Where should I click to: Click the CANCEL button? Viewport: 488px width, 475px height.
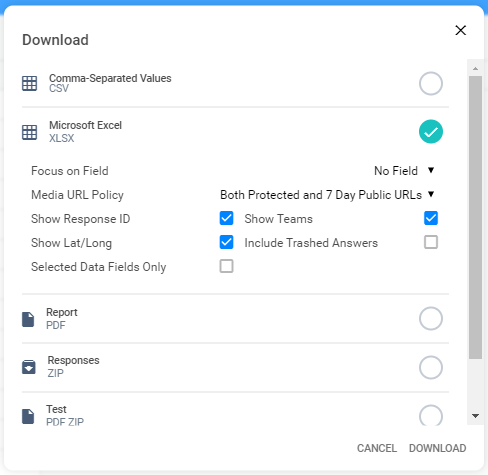[x=377, y=448]
